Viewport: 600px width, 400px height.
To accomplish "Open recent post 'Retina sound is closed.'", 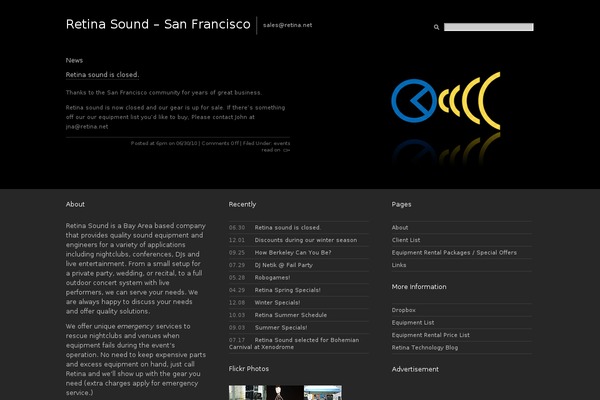I will tap(288, 227).
